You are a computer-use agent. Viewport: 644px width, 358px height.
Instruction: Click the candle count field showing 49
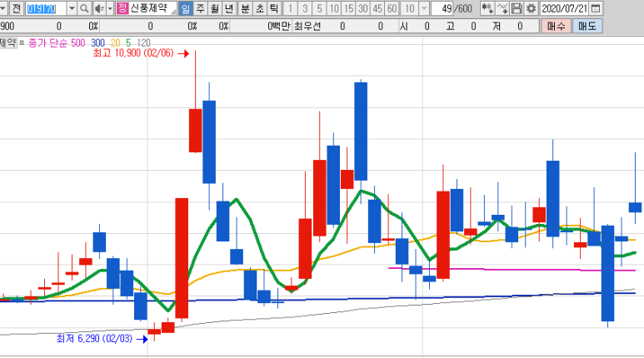(442, 8)
